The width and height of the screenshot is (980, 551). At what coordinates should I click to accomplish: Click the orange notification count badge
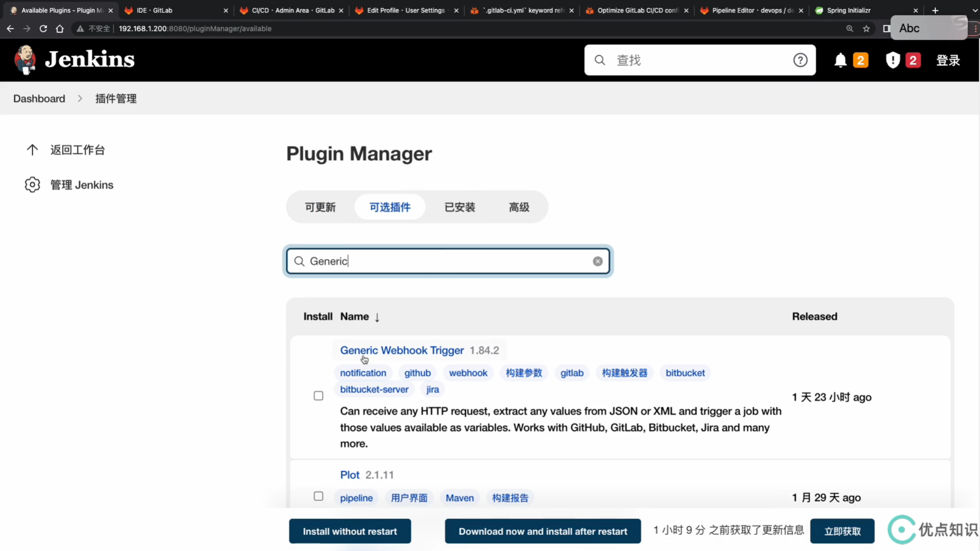pos(860,60)
